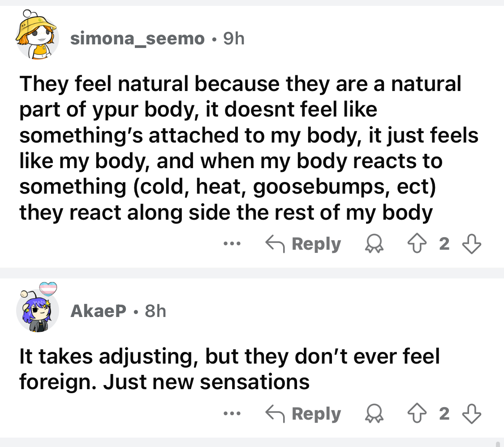Click the 9h timestamp on simona_seemo's comment
Screen dimensions: 504x447
(x=233, y=39)
